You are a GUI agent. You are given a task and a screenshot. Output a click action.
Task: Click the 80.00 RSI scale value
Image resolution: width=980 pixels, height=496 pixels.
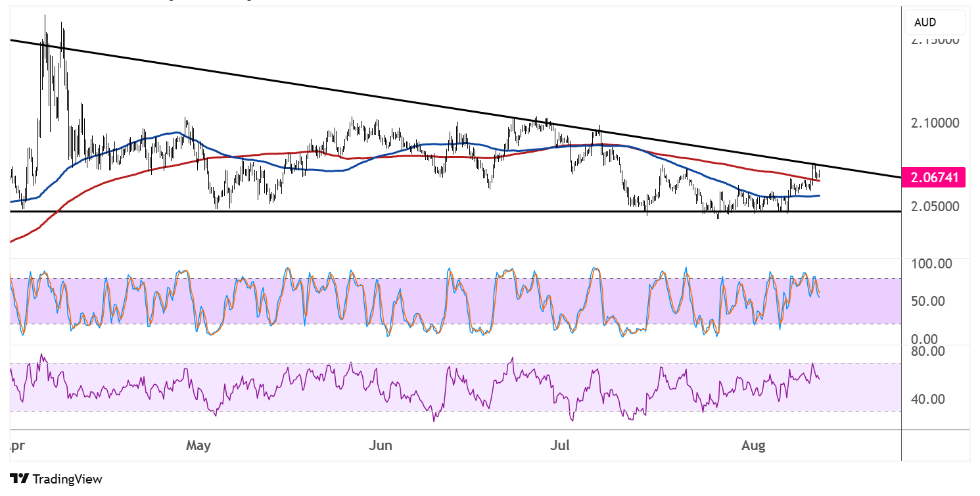928,351
